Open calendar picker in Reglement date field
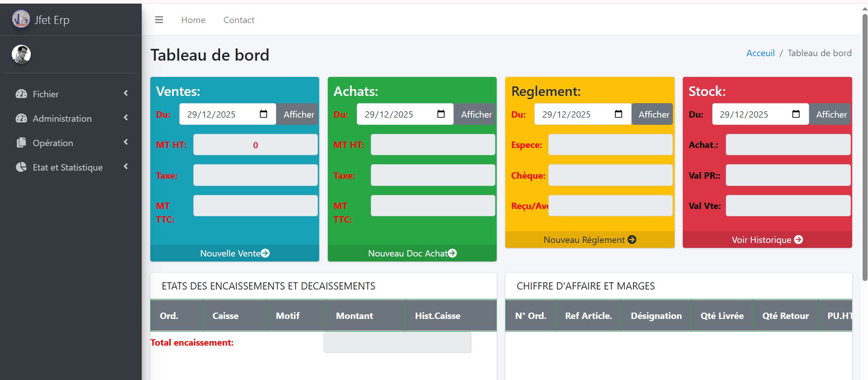Image resolution: width=868 pixels, height=380 pixels. tap(619, 114)
